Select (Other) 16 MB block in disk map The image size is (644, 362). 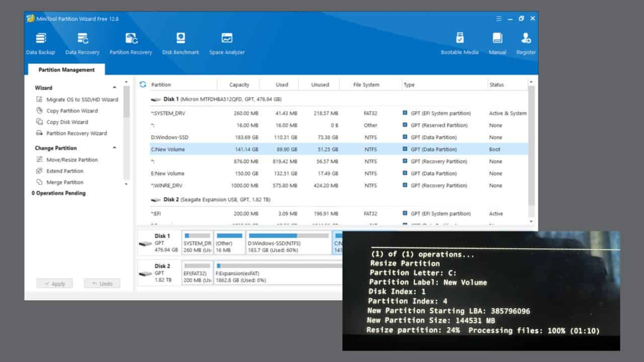[x=229, y=242]
